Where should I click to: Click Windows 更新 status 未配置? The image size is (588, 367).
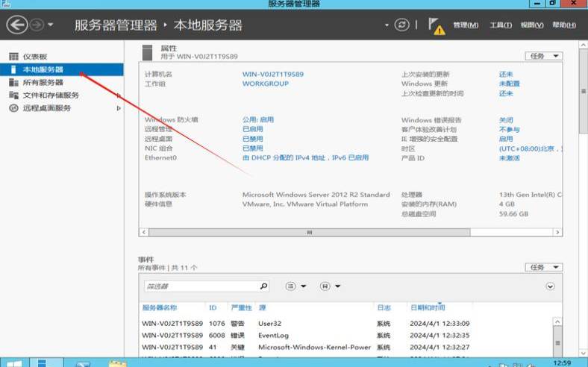tap(509, 84)
